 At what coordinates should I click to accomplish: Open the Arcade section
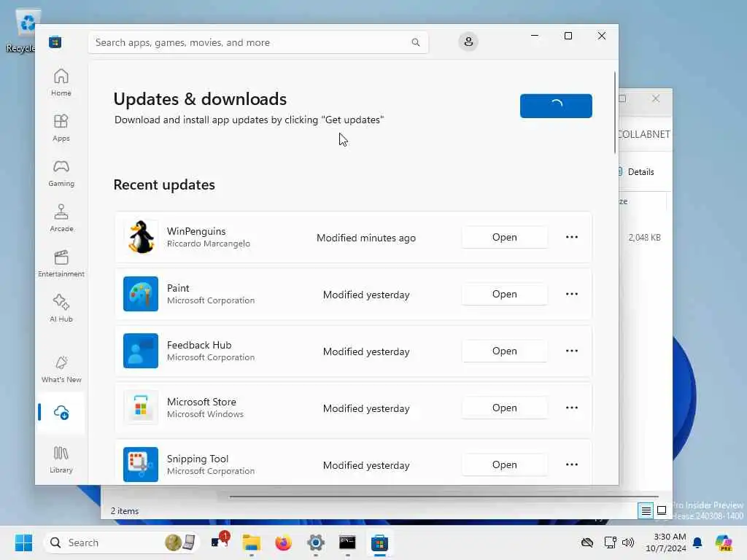click(61, 218)
